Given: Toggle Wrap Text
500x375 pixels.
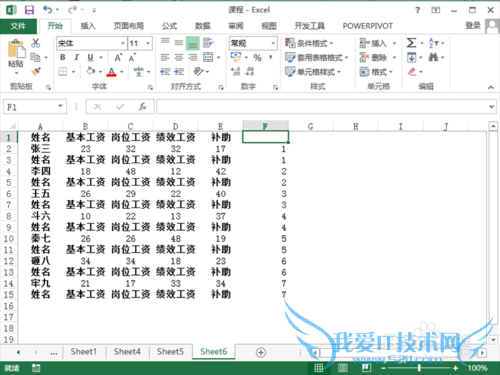Looking at the screenshot, I should click(x=208, y=43).
